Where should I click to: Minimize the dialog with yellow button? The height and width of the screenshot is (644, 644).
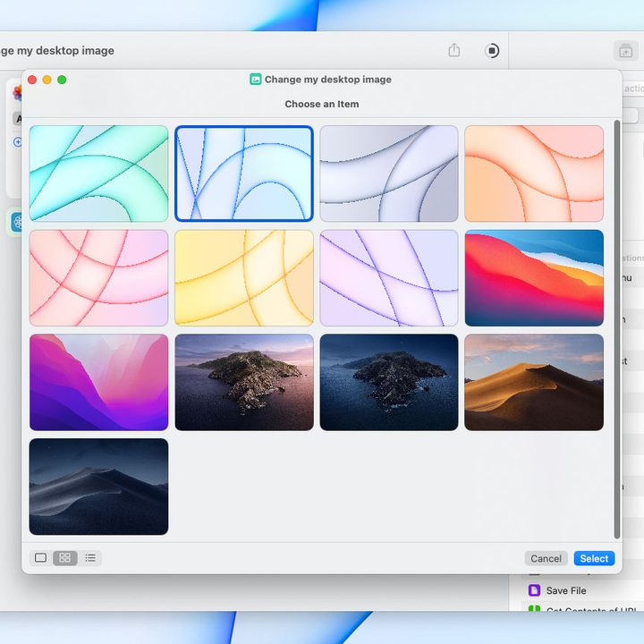(x=47, y=80)
